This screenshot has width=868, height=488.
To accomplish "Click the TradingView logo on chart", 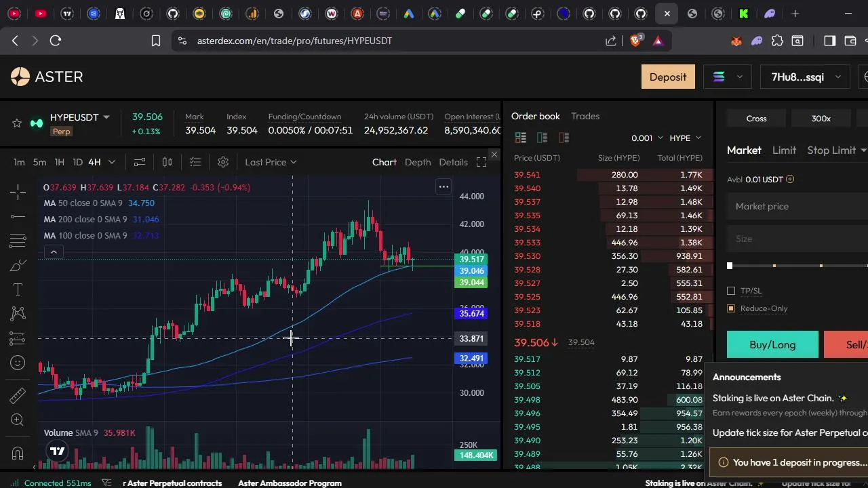I will (x=58, y=451).
